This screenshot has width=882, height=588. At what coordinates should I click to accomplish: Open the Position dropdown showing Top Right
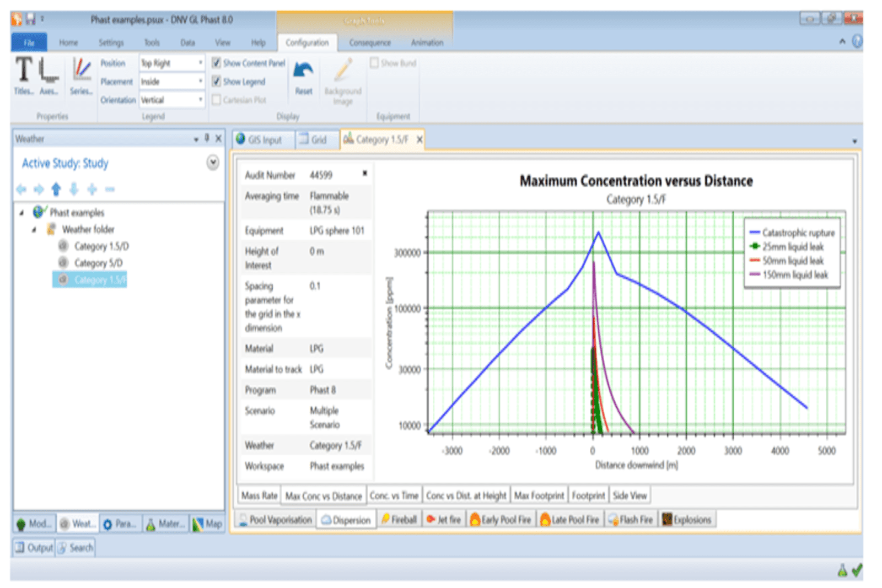point(172,63)
